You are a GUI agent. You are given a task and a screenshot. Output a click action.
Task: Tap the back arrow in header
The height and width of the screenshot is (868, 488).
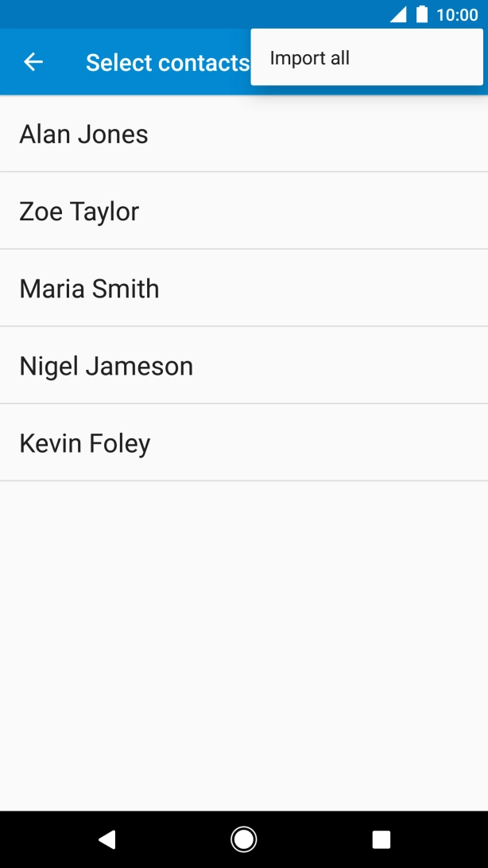33,62
